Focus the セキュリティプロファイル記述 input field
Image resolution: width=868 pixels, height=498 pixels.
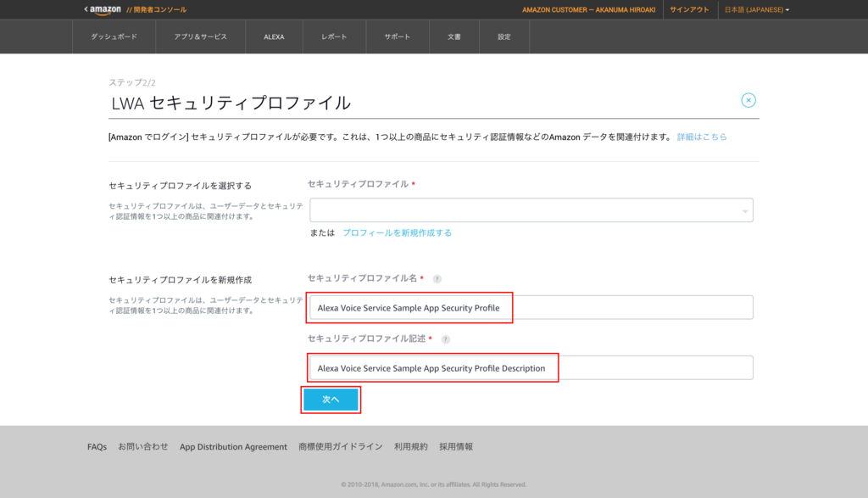(x=531, y=368)
